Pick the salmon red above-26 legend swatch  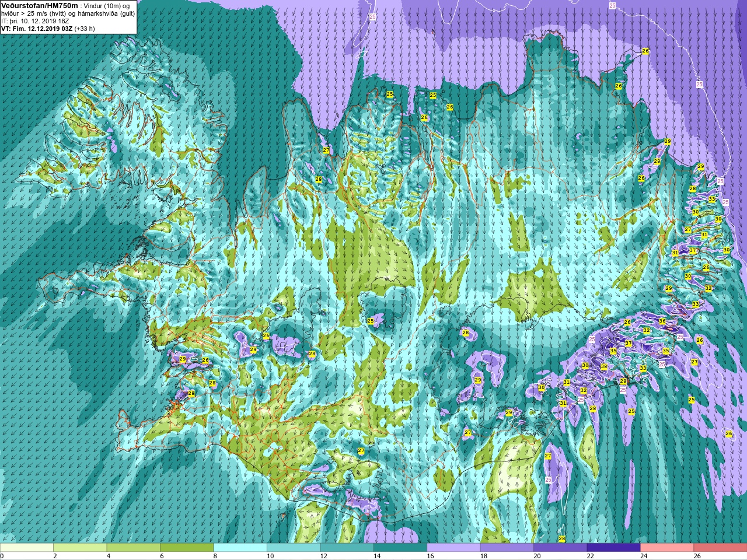coord(720,548)
